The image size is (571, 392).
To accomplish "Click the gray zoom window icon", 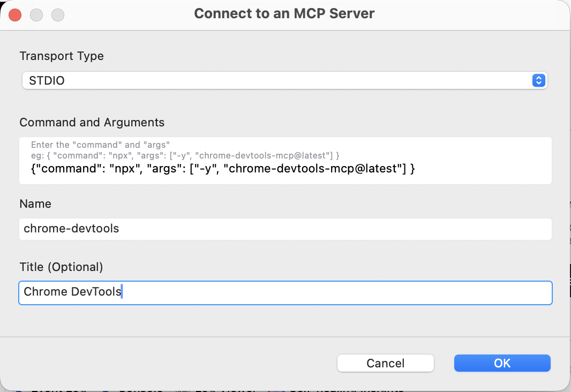I will pyautogui.click(x=57, y=14).
